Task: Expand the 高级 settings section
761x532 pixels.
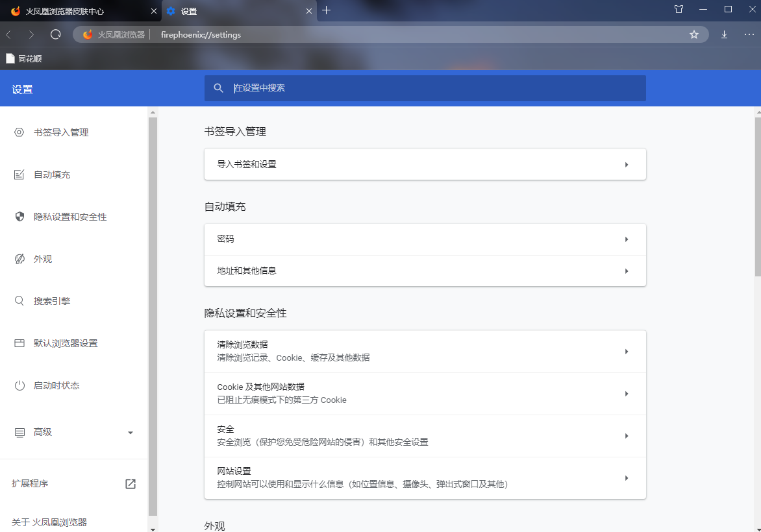Action: point(130,432)
